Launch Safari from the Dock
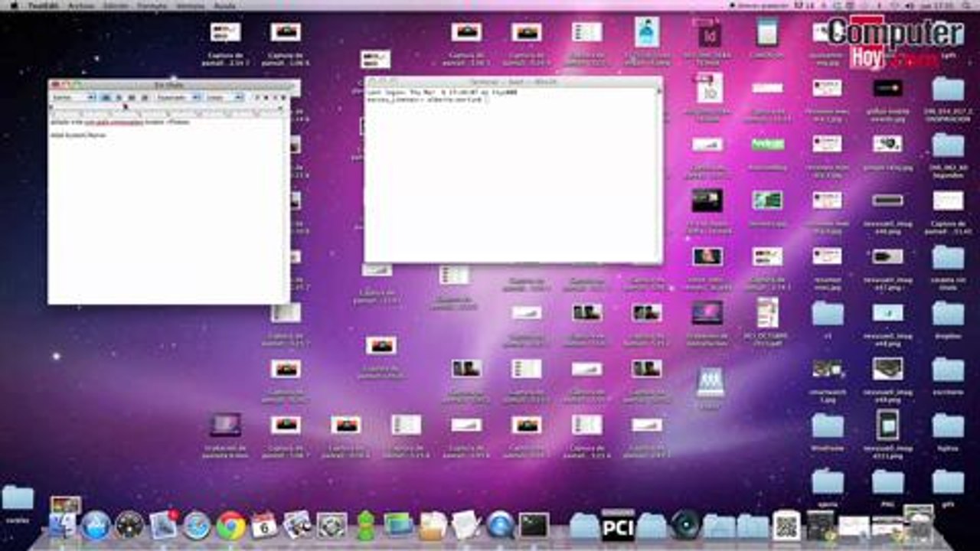Screen dimensions: 980x551 pos(197,525)
